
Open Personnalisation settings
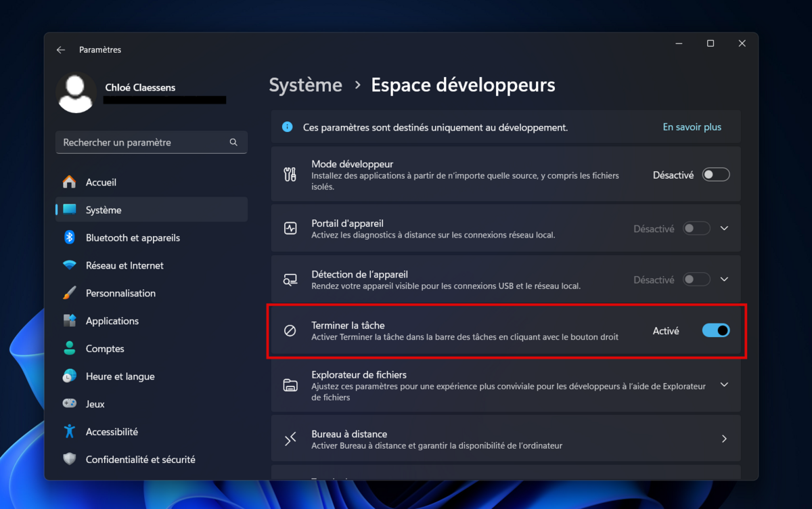[x=152, y=293]
